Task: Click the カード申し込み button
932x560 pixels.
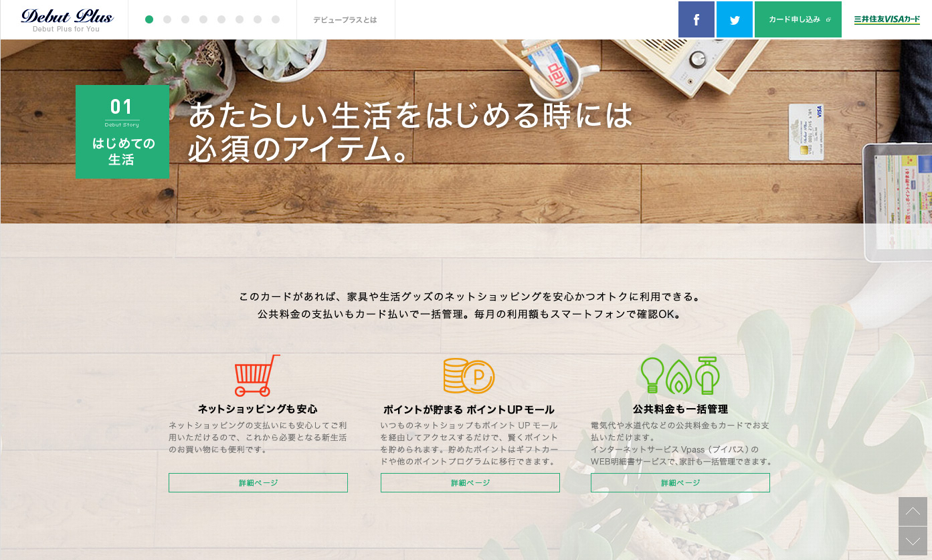Action: pos(798,19)
